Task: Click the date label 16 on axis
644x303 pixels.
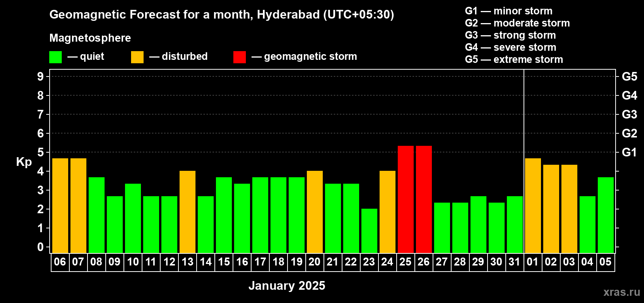Action: click(242, 262)
